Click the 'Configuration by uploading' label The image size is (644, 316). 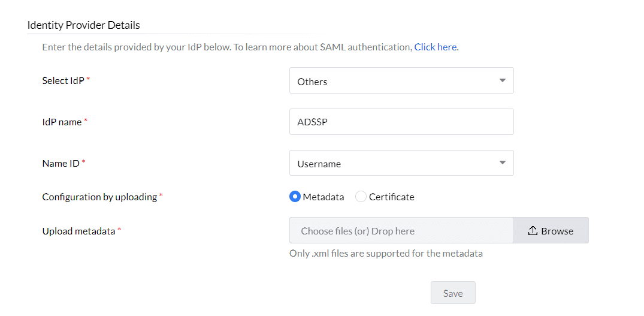click(99, 197)
